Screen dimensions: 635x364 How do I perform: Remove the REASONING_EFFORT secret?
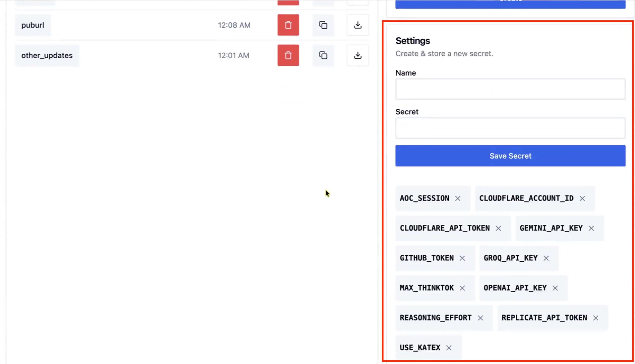point(480,318)
